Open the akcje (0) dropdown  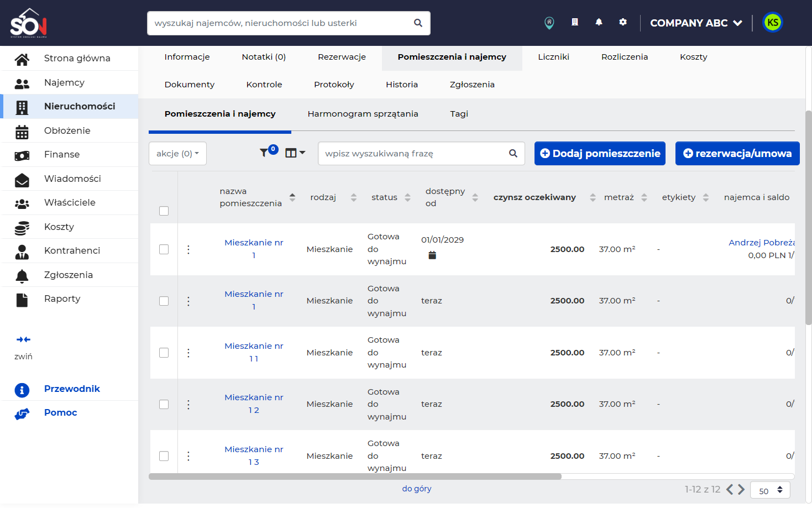177,154
